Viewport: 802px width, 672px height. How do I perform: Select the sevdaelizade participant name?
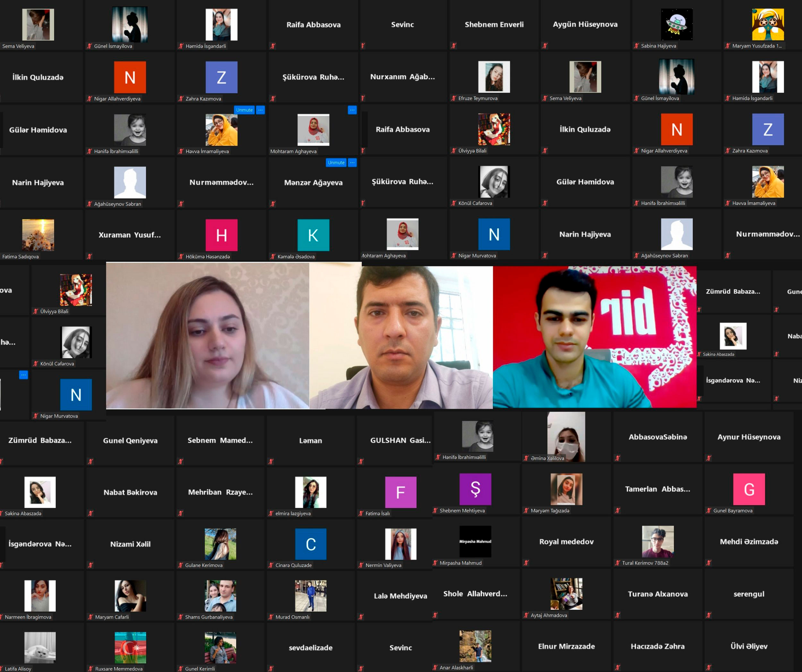pos(311,648)
